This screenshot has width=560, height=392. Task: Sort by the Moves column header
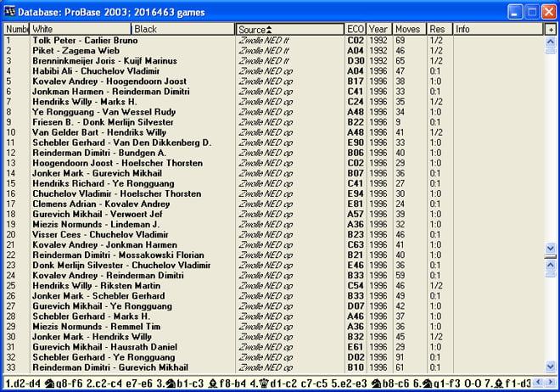point(409,29)
